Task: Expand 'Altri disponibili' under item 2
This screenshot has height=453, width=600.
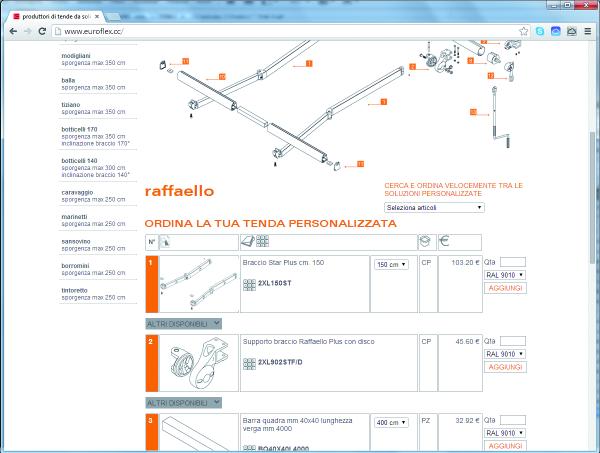Action: [x=183, y=402]
